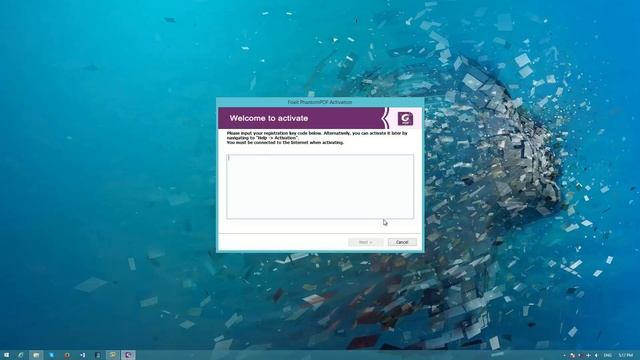Open the taskbar clock showing 5:17 PM
Image resolution: width=640 pixels, height=360 pixels.
click(x=625, y=356)
